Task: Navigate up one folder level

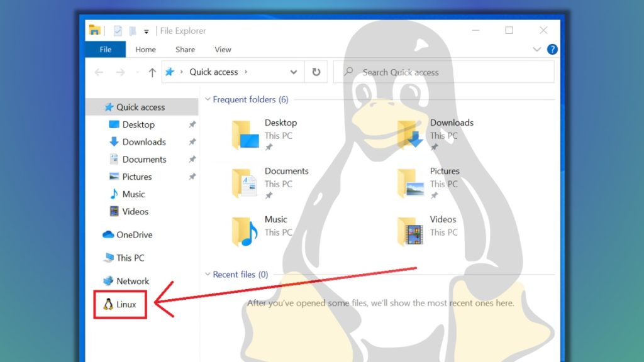Action: pyautogui.click(x=152, y=72)
